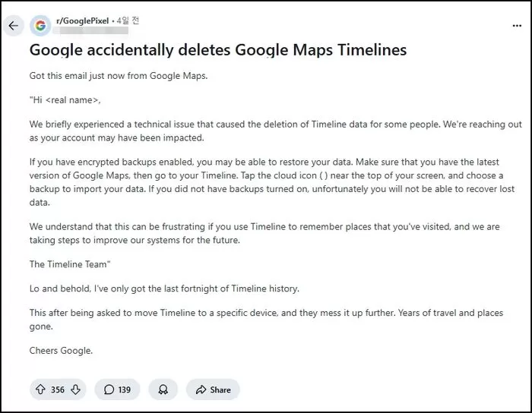The width and height of the screenshot is (532, 413).
Task: Click the post timestamp next to the subreddit name
Action: pos(128,21)
